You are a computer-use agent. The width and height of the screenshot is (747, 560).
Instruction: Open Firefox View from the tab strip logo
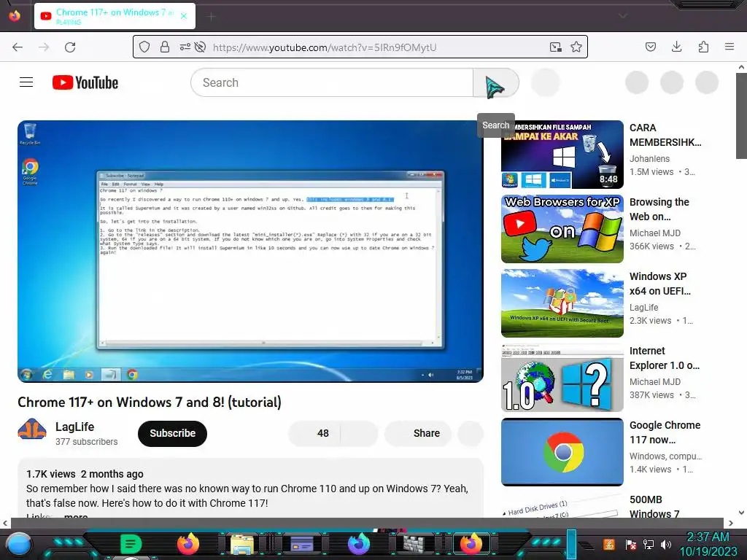(x=15, y=16)
